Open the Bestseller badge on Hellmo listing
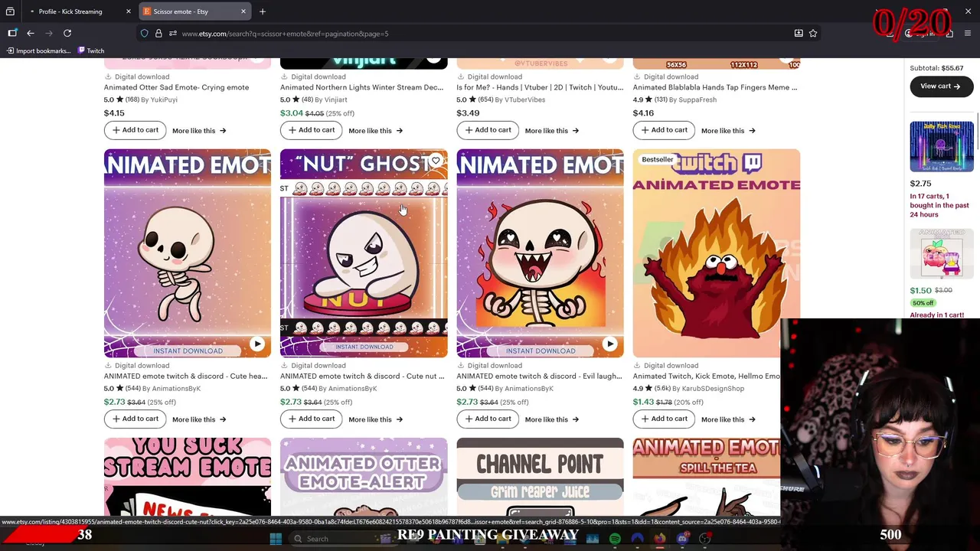980x551 pixels. click(658, 159)
